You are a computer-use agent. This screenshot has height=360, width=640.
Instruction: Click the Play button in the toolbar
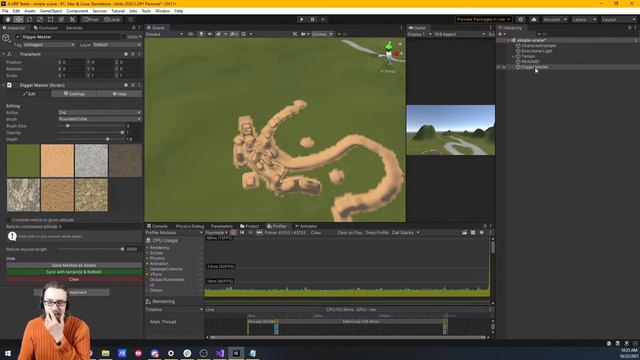(302, 20)
